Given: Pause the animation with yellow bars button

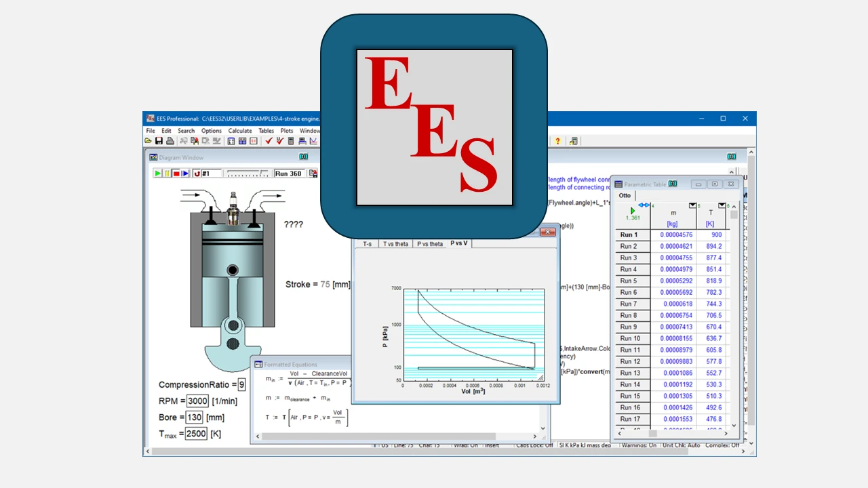Looking at the screenshot, I should pos(167,174).
